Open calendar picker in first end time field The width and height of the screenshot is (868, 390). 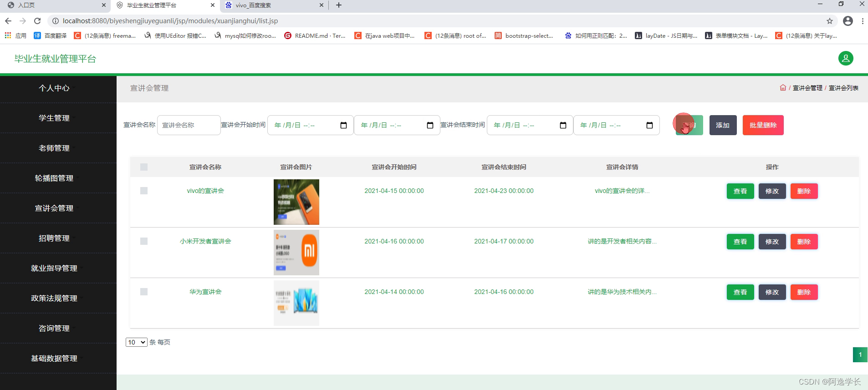pos(563,125)
